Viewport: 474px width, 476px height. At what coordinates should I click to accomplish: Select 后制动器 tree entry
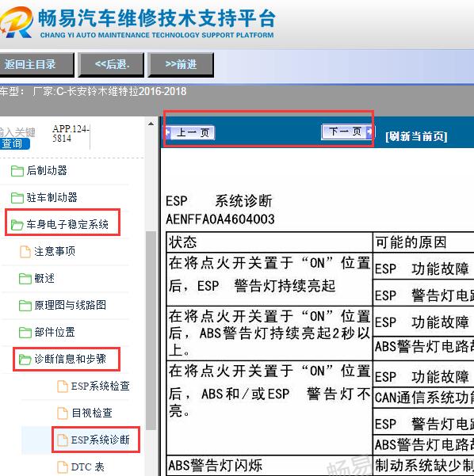coord(47,170)
